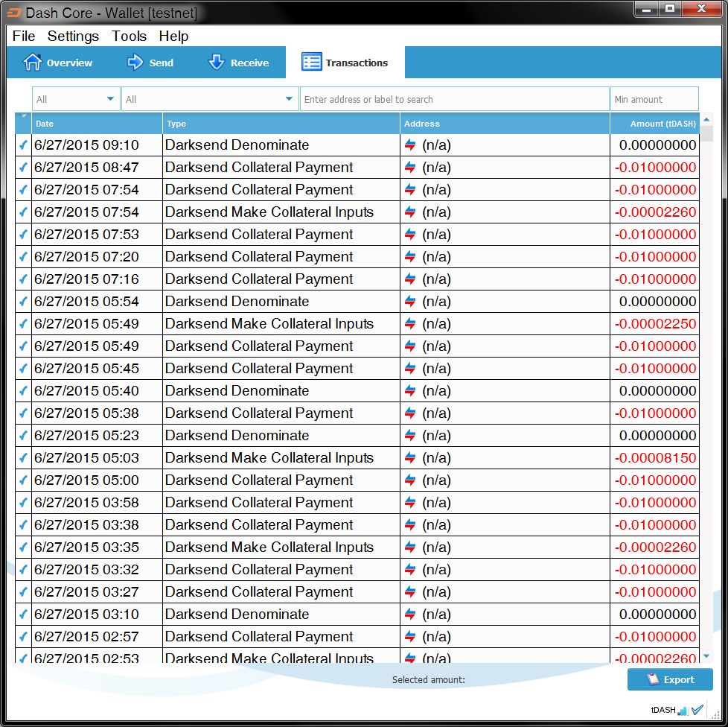This screenshot has width=728, height=727.
Task: Click the status column sort header
Action: click(x=23, y=124)
